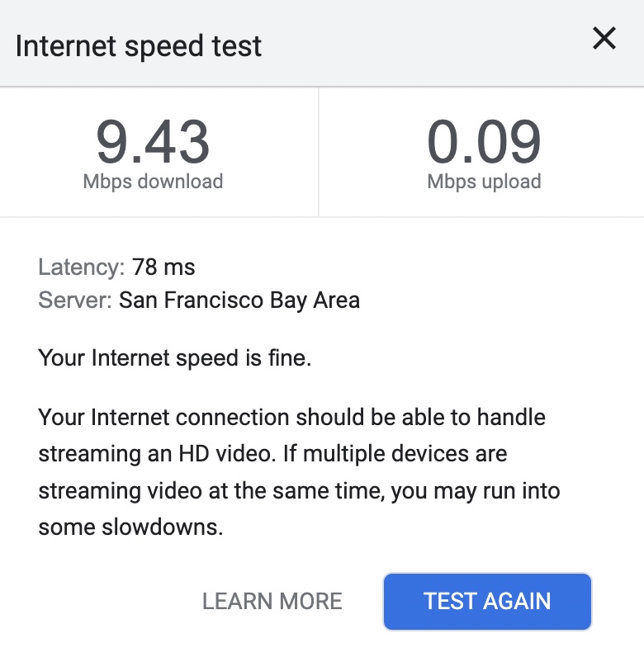This screenshot has width=644, height=662.
Task: Click the "Latency:" label
Action: pos(82,267)
